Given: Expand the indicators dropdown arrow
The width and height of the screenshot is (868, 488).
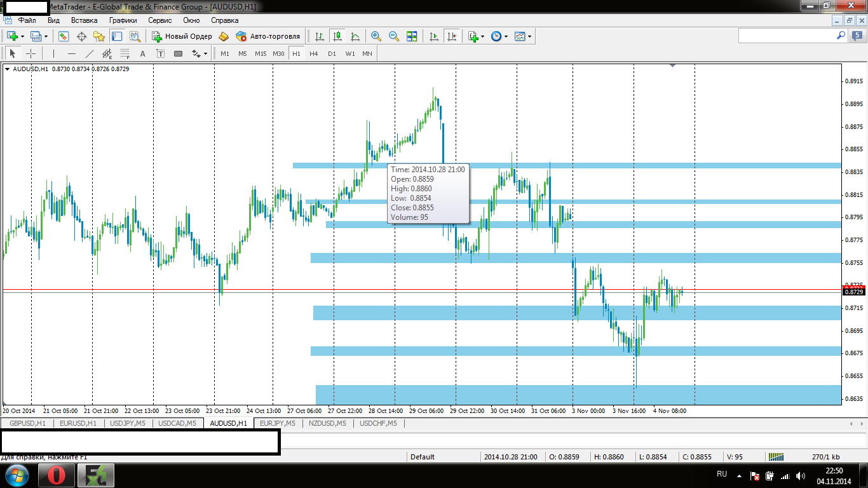Looking at the screenshot, I should (483, 36).
